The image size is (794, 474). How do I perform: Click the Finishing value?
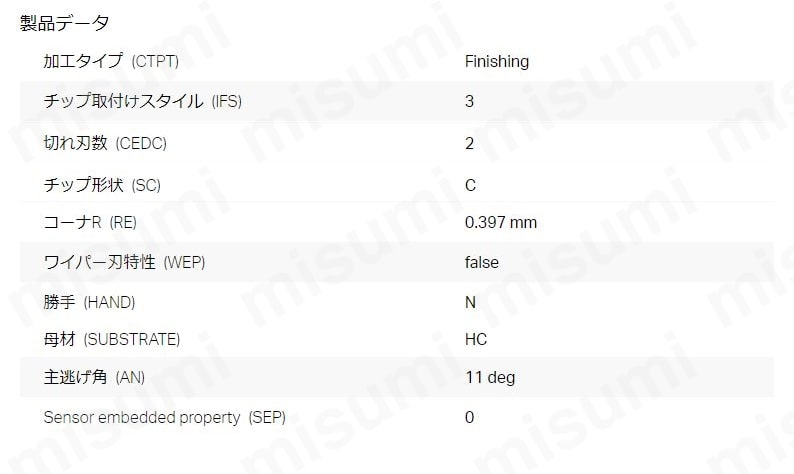[x=497, y=61]
